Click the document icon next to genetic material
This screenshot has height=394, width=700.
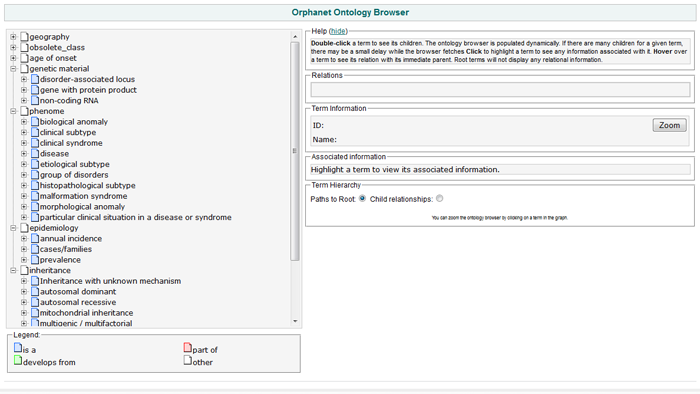[25, 69]
